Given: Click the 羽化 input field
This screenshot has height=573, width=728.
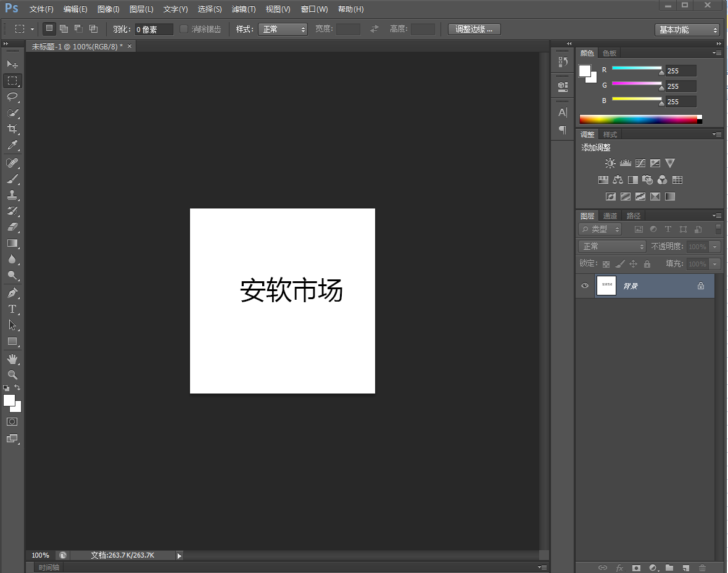Looking at the screenshot, I should click(x=154, y=29).
